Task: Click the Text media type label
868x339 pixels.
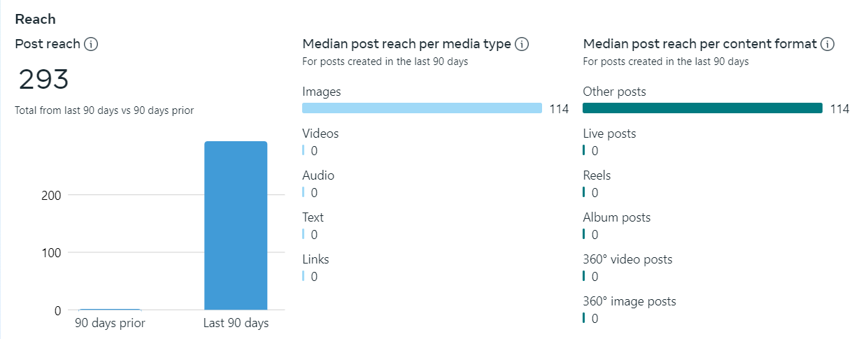Action: point(313,217)
